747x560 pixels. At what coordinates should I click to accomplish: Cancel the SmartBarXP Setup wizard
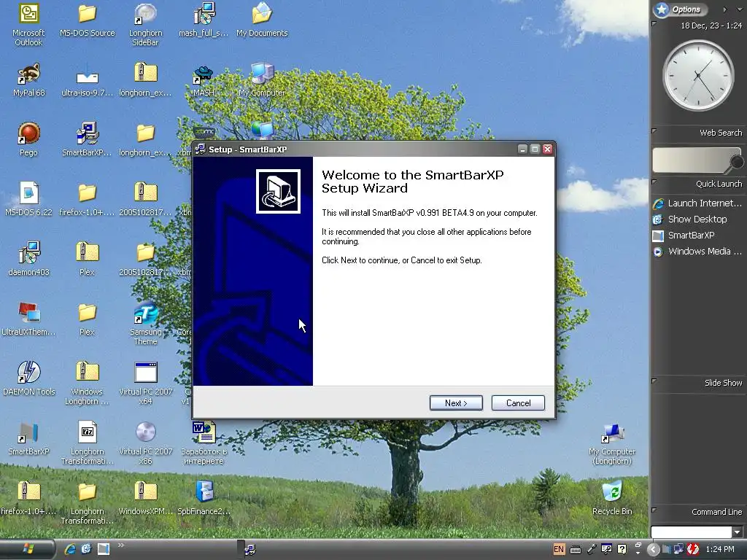coord(518,402)
